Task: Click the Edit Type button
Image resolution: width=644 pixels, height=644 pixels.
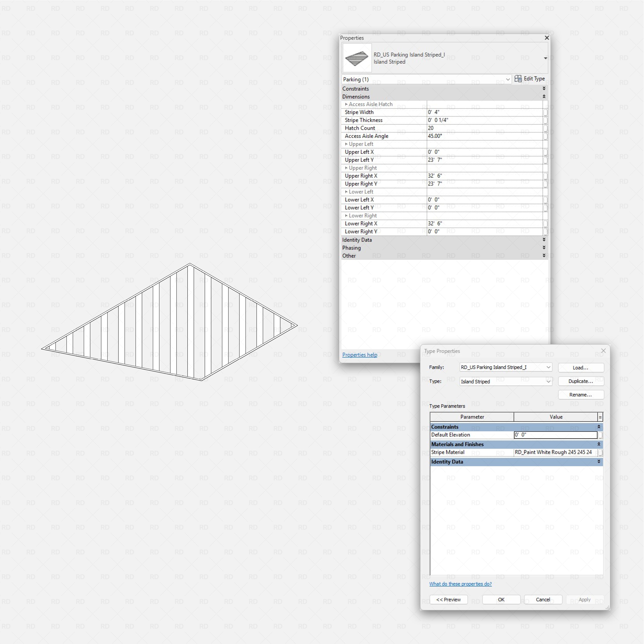Action: (x=530, y=79)
